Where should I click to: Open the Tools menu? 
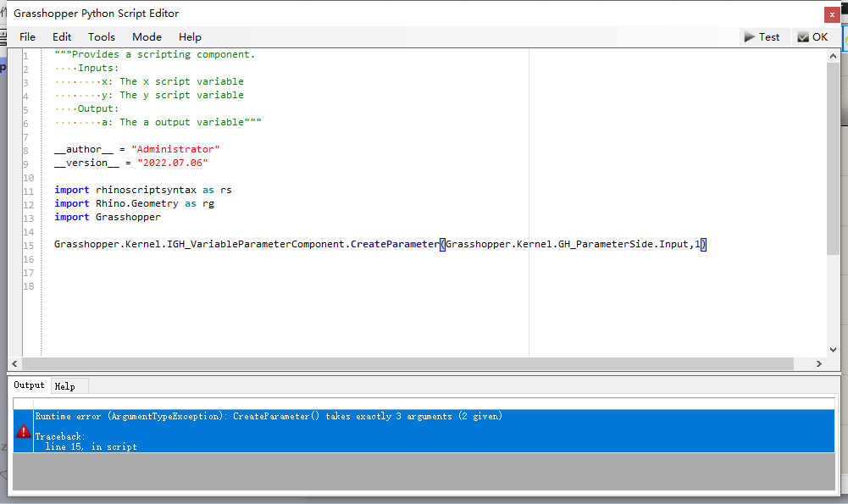pyautogui.click(x=101, y=36)
